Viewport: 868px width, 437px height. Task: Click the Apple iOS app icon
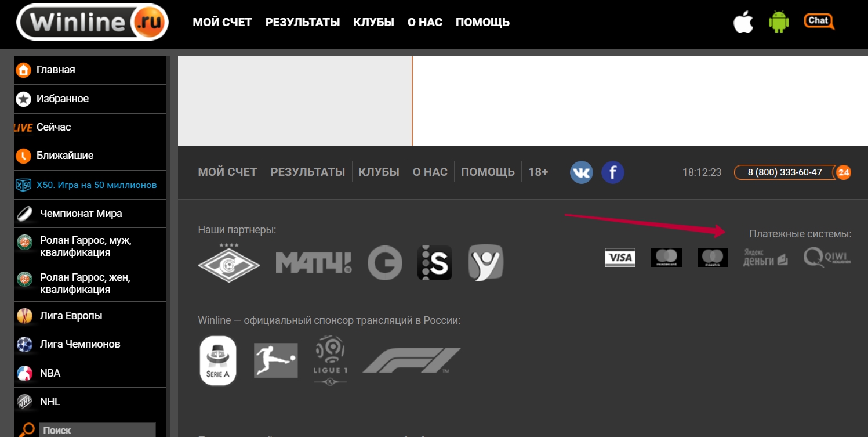pyautogui.click(x=743, y=22)
